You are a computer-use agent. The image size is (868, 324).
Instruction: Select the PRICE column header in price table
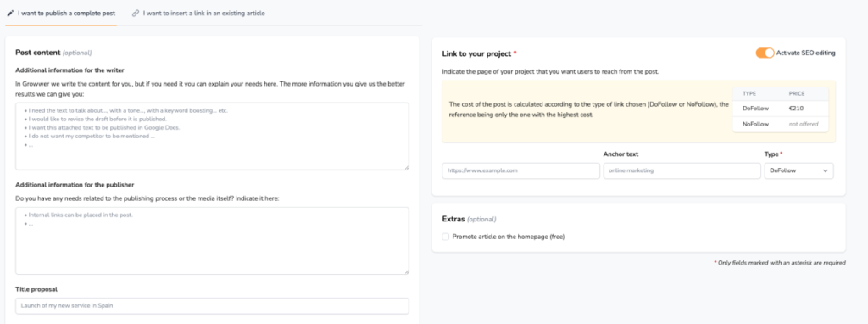797,93
